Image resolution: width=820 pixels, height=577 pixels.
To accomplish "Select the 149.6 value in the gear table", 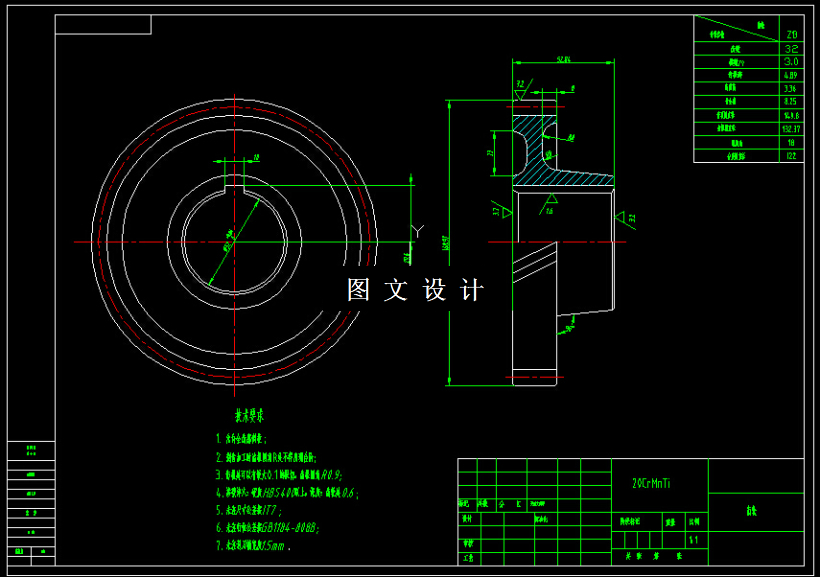I will [790, 115].
